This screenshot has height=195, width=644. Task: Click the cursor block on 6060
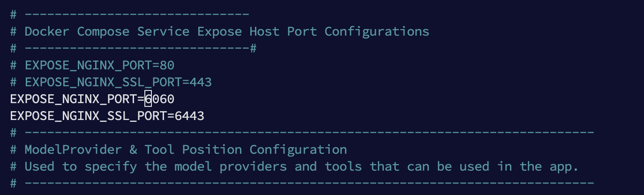[148, 99]
